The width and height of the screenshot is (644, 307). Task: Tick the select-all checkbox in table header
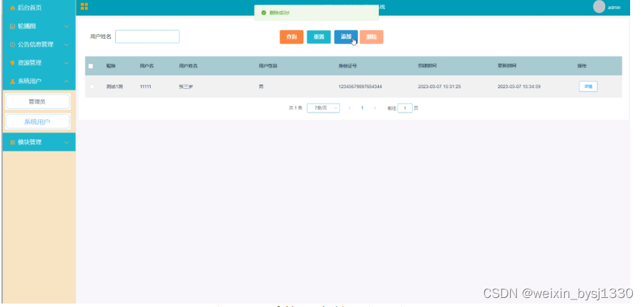[x=91, y=66]
